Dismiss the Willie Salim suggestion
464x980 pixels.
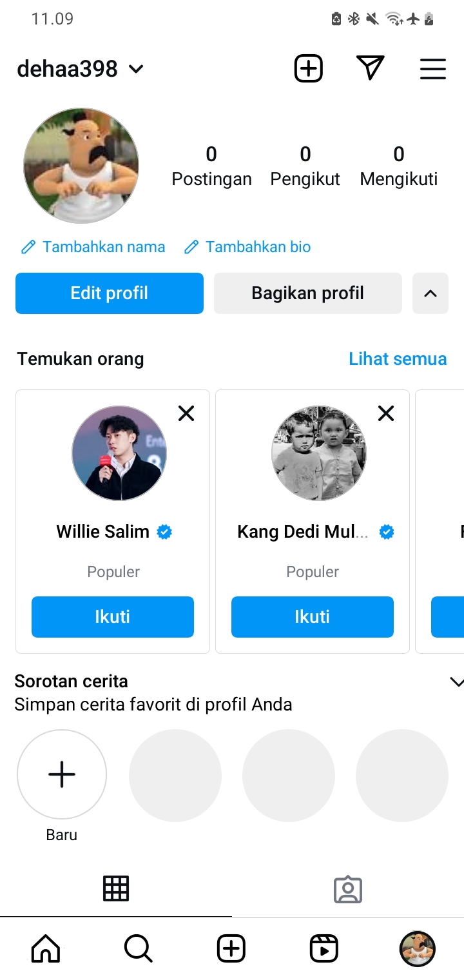click(x=186, y=413)
